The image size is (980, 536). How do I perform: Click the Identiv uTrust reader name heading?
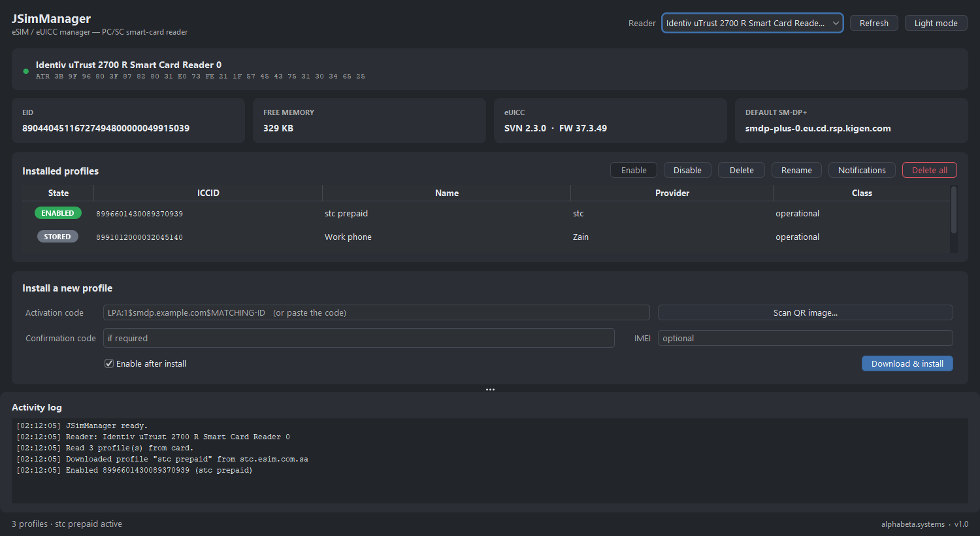point(129,65)
